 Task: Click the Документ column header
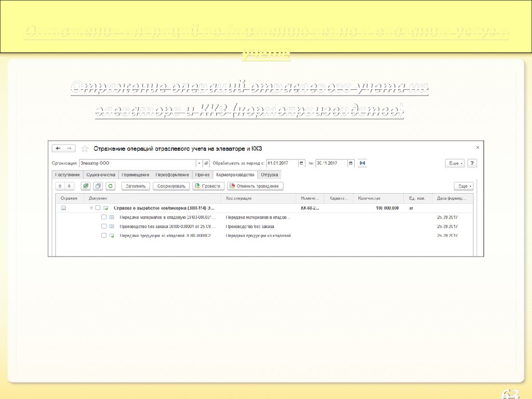152,198
